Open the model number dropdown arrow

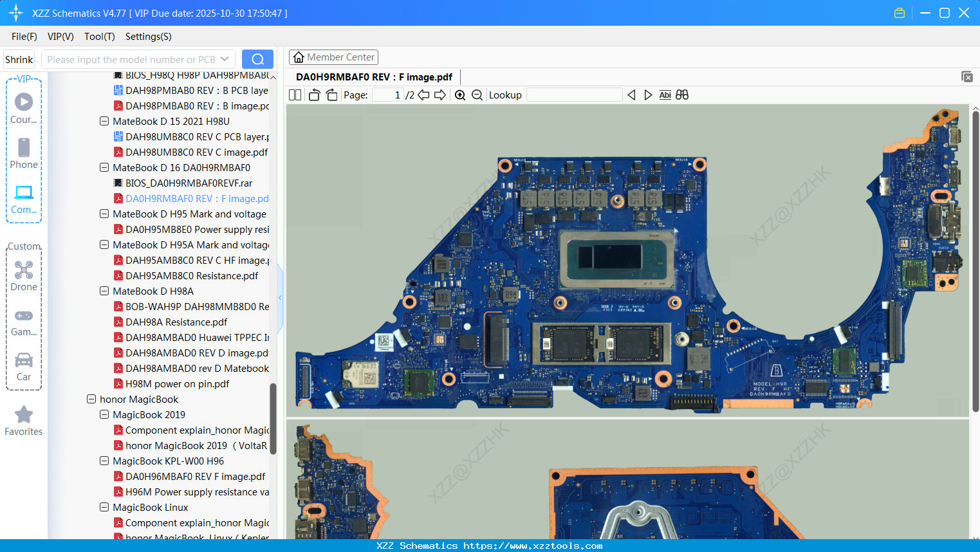tap(225, 59)
